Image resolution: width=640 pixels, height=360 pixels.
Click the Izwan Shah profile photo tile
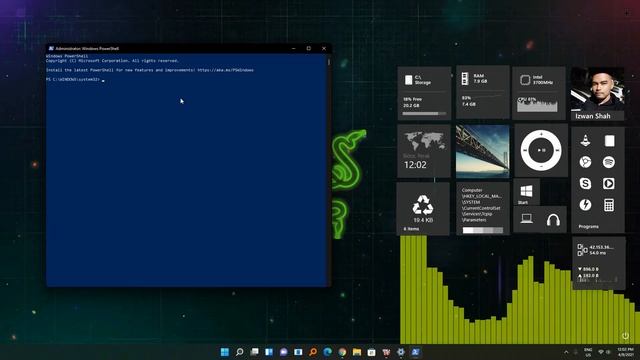(597, 90)
